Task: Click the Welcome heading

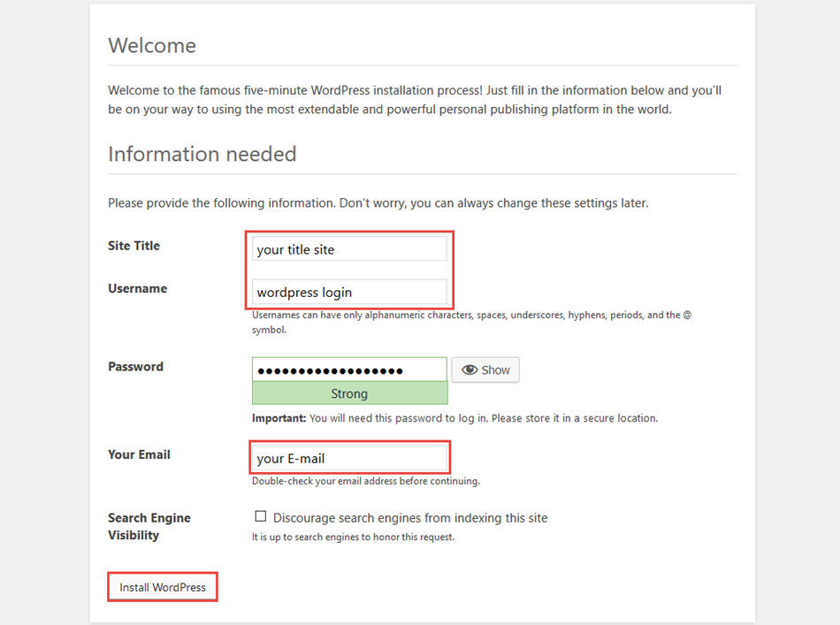Action: click(152, 45)
